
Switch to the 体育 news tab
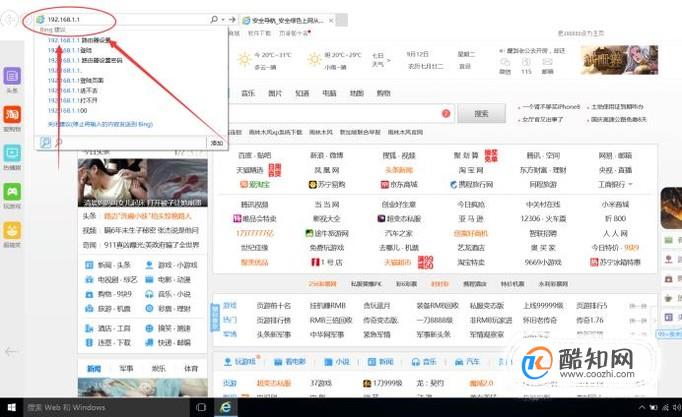point(191,369)
